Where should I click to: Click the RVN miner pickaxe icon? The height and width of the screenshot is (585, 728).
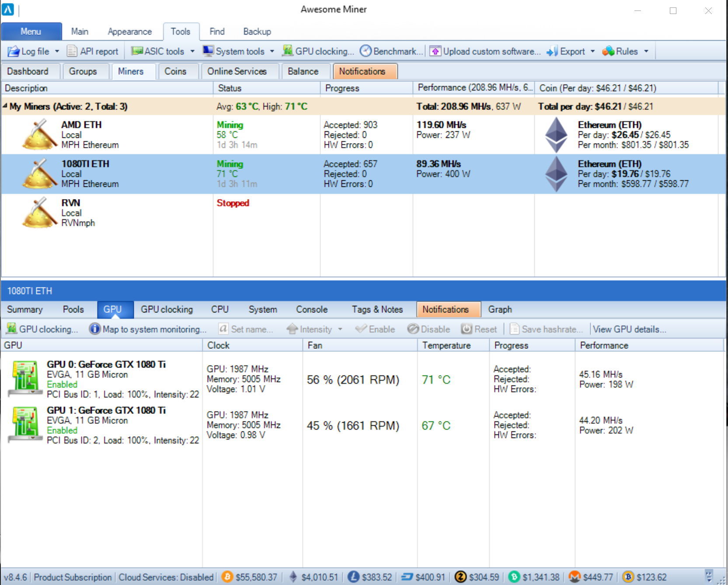pyautogui.click(x=39, y=212)
